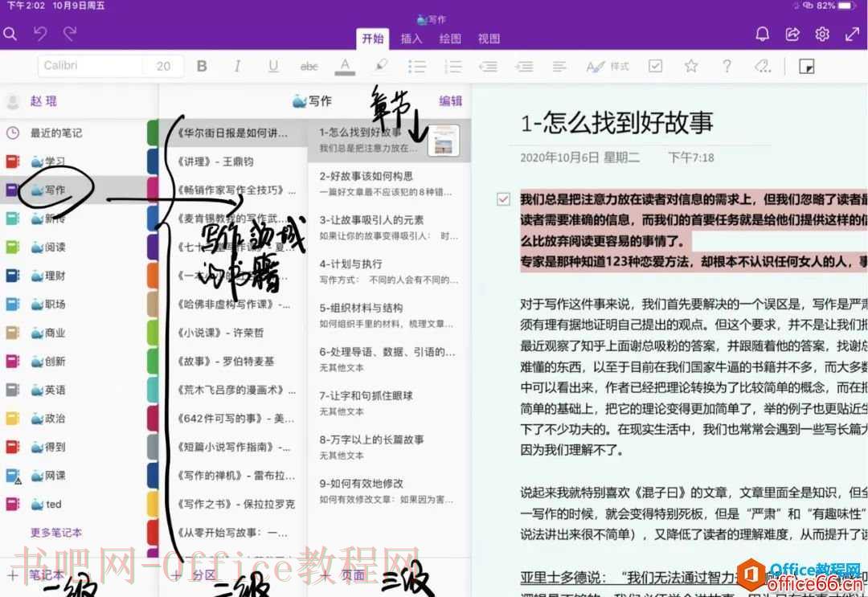This screenshot has height=597, width=868.
Task: Change the font size 20 field
Action: point(162,66)
